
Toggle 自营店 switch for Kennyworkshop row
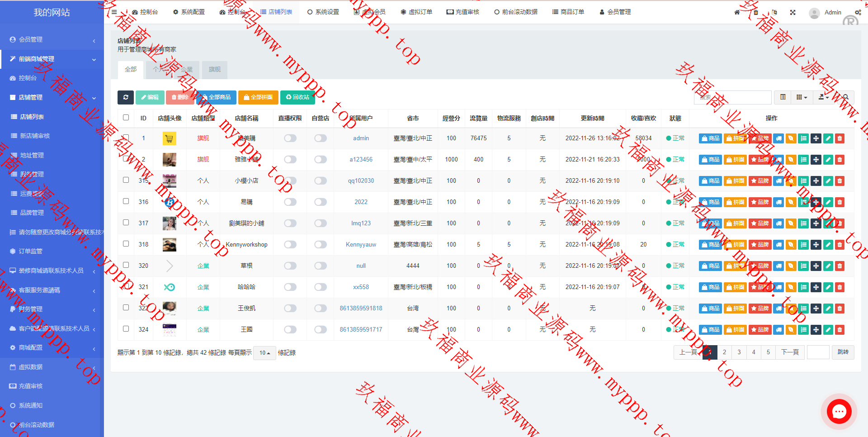point(321,245)
